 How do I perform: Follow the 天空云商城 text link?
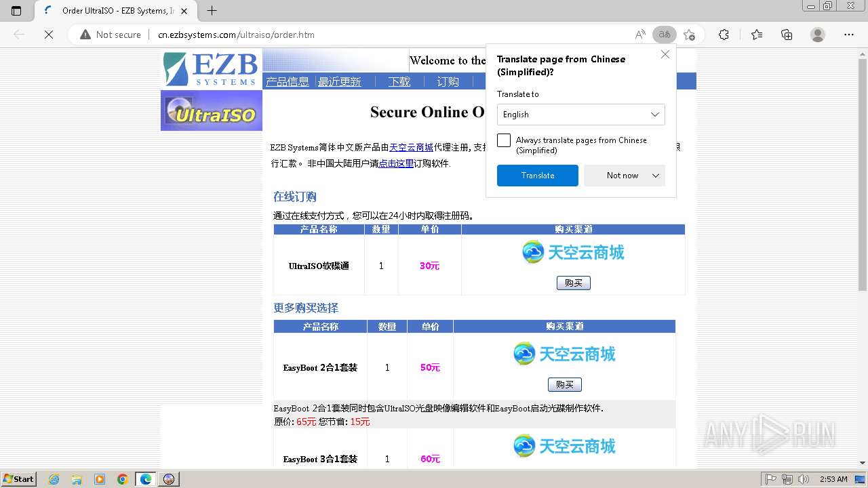coord(411,147)
